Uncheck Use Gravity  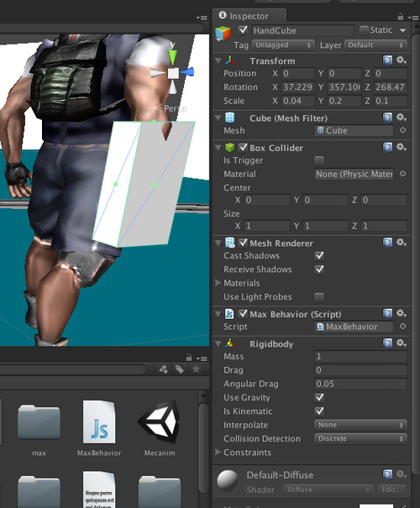[319, 397]
